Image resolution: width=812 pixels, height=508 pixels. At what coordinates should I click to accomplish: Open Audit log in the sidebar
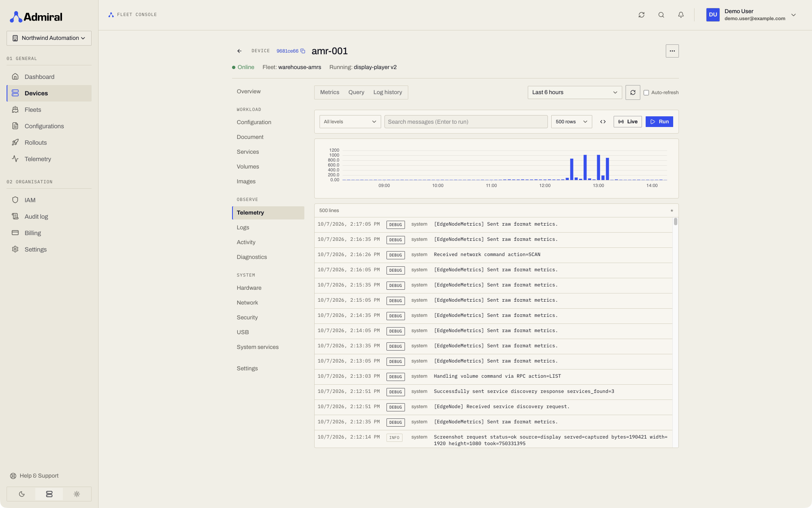49,217
